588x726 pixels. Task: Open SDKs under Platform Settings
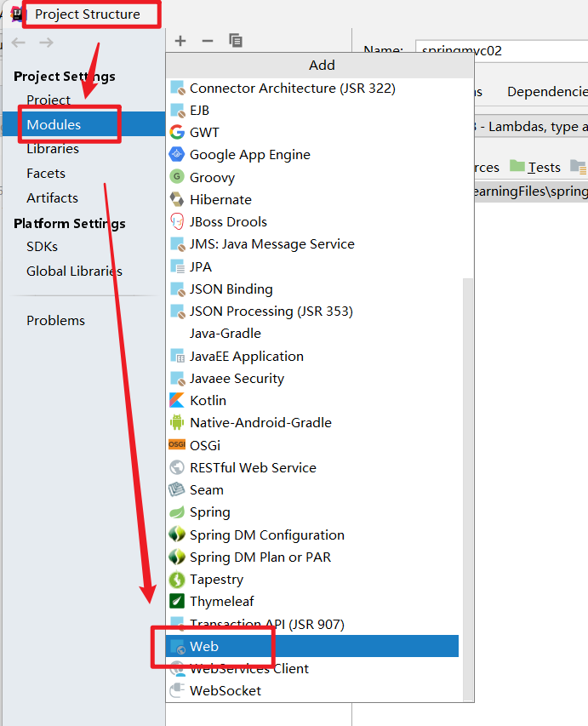(x=43, y=246)
